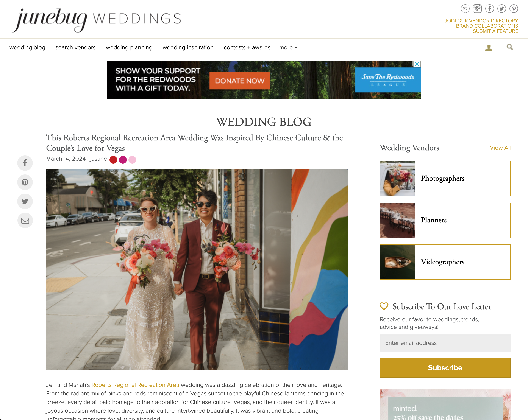This screenshot has width=528, height=420.
Task: Open the email icon in header
Action: pyautogui.click(x=465, y=9)
